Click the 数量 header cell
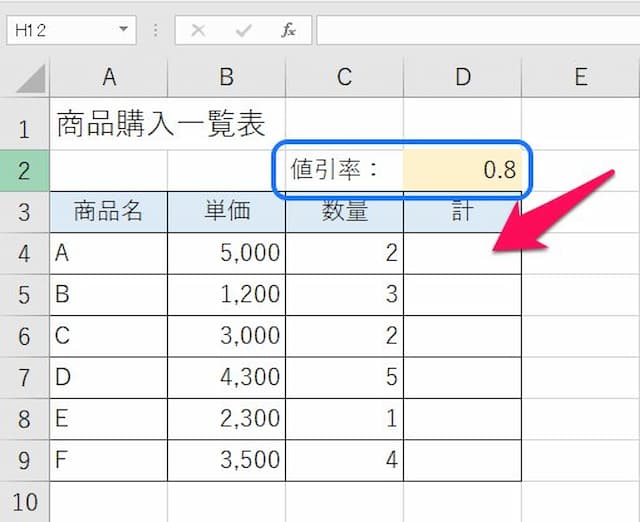This screenshot has height=522, width=640. click(x=344, y=212)
